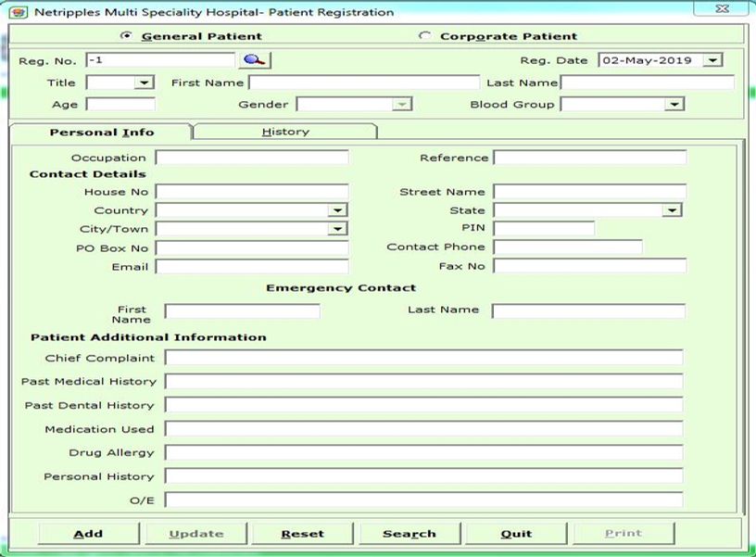Screen dimensions: 756x557
Task: Focus the Street Name field
Action: 590,192
